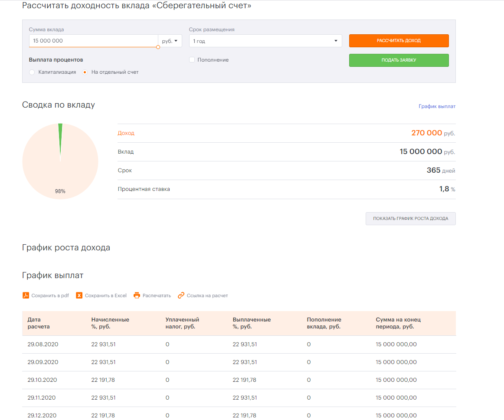Open the руб. currency dropdown
This screenshot has height=420, width=504.
click(x=170, y=41)
